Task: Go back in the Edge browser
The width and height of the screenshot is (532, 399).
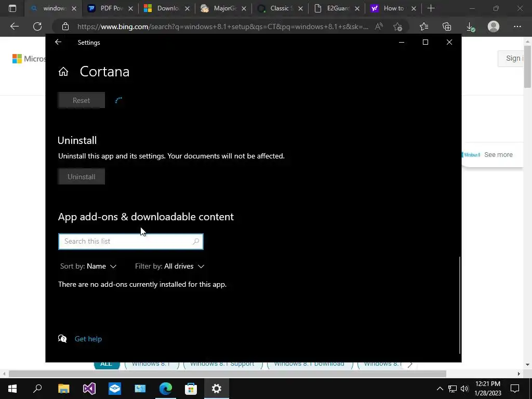Action: pyautogui.click(x=14, y=26)
